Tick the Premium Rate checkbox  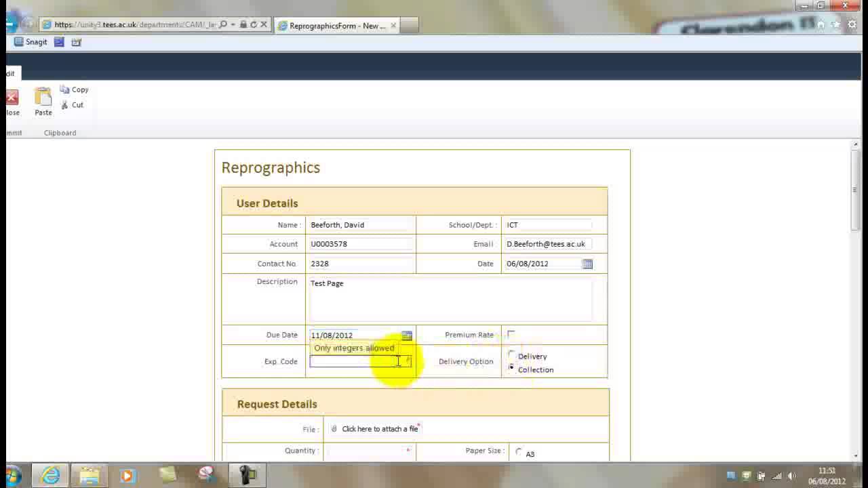tap(511, 334)
